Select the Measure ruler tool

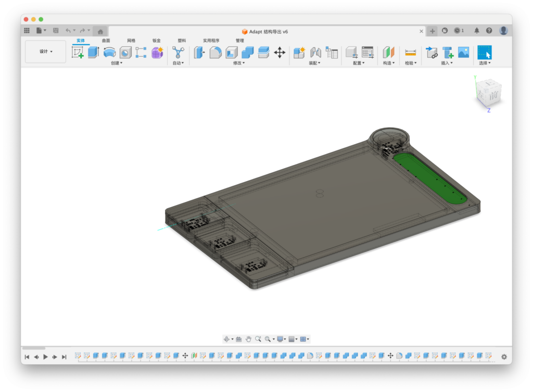[x=411, y=52]
